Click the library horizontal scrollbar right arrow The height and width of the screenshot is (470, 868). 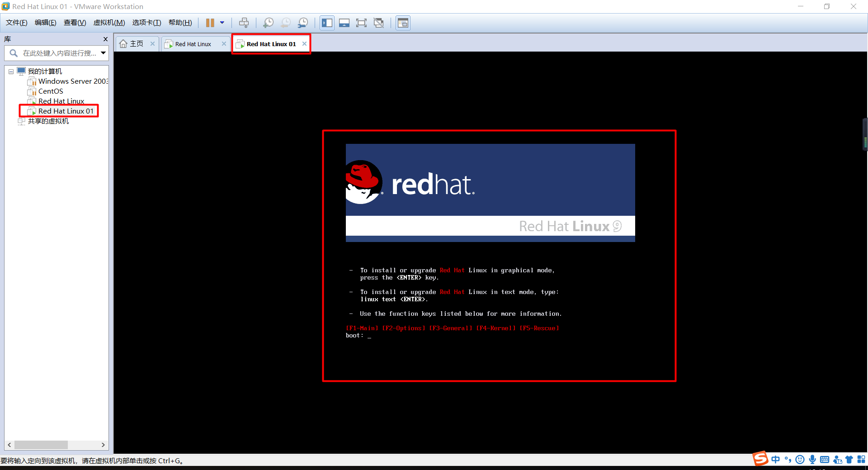point(104,445)
